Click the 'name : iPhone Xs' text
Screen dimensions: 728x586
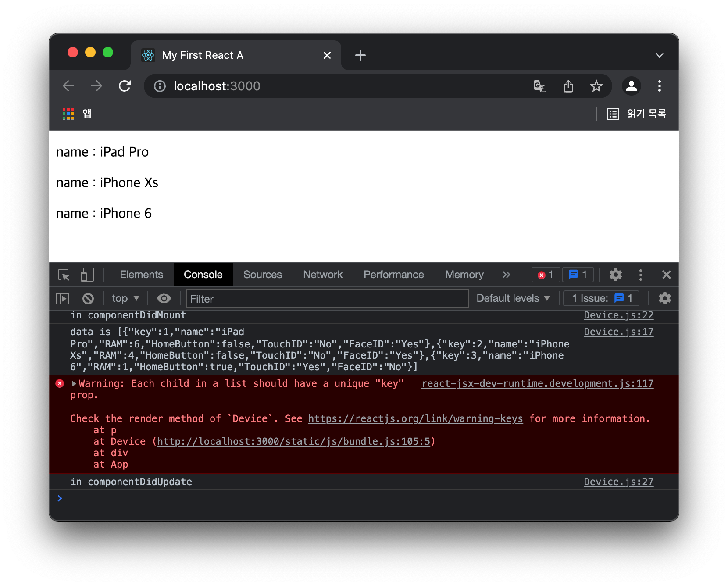pyautogui.click(x=107, y=183)
